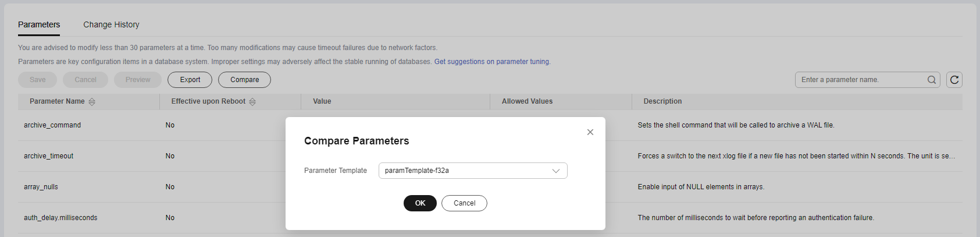Image resolution: width=980 pixels, height=237 pixels.
Task: Expand the Parameter Template dropdown
Action: [x=472, y=171]
